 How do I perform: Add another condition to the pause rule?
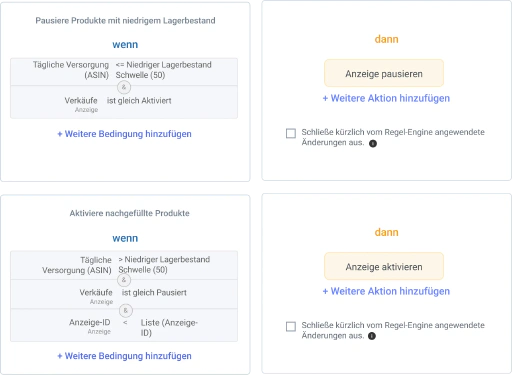click(124, 134)
